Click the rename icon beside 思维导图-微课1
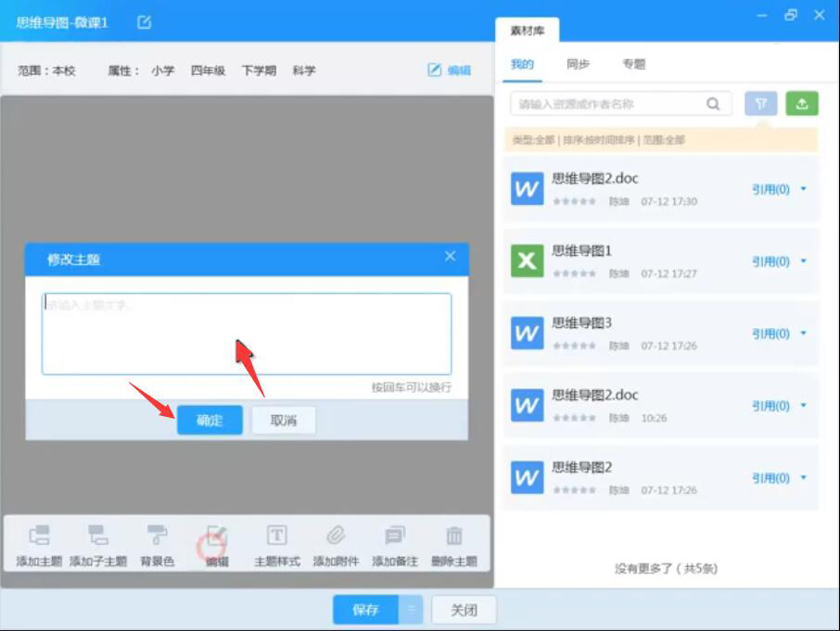840x631 pixels. click(x=144, y=22)
